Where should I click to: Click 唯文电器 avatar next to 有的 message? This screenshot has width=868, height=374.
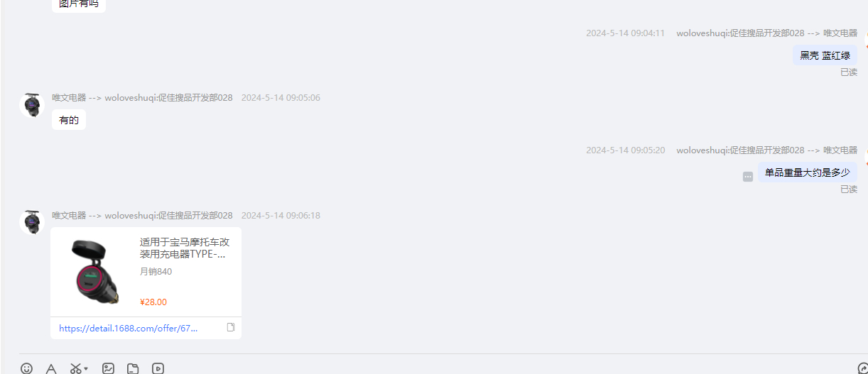pos(31,105)
